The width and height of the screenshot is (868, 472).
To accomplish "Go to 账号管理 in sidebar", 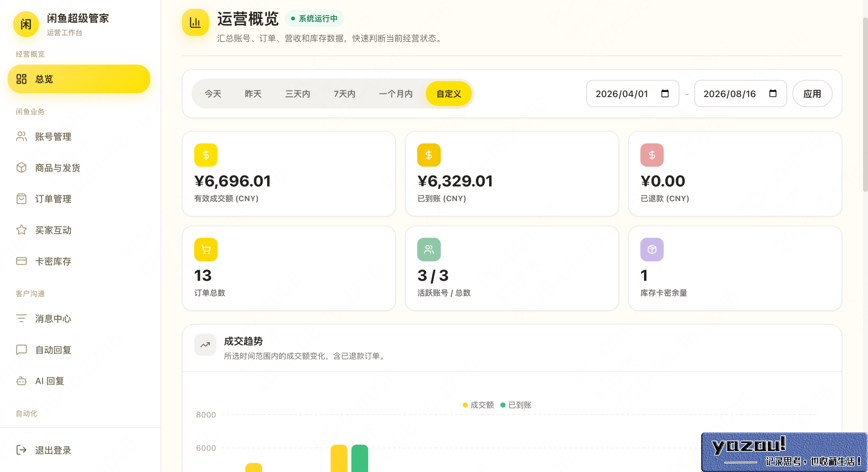I will tap(79, 137).
